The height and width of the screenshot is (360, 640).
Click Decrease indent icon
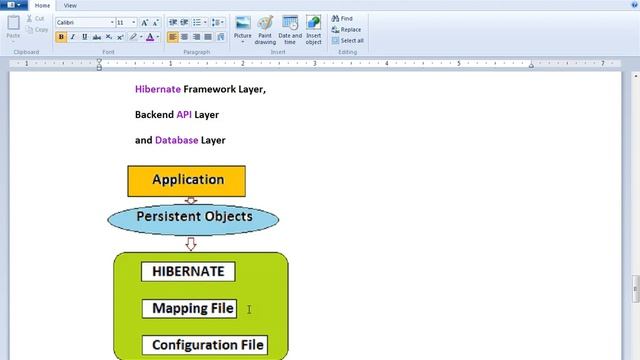(173, 22)
